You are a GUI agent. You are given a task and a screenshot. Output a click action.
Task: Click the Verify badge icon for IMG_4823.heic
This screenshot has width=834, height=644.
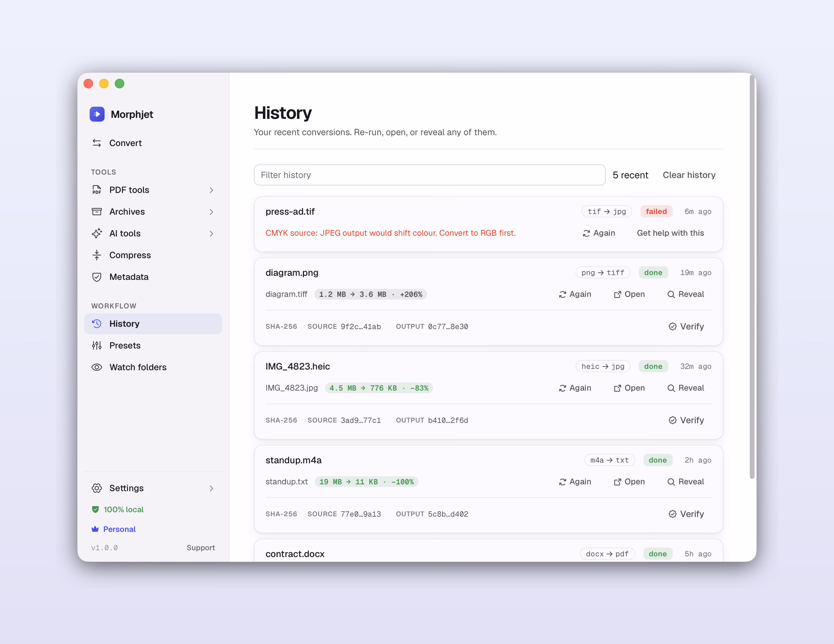click(x=673, y=420)
